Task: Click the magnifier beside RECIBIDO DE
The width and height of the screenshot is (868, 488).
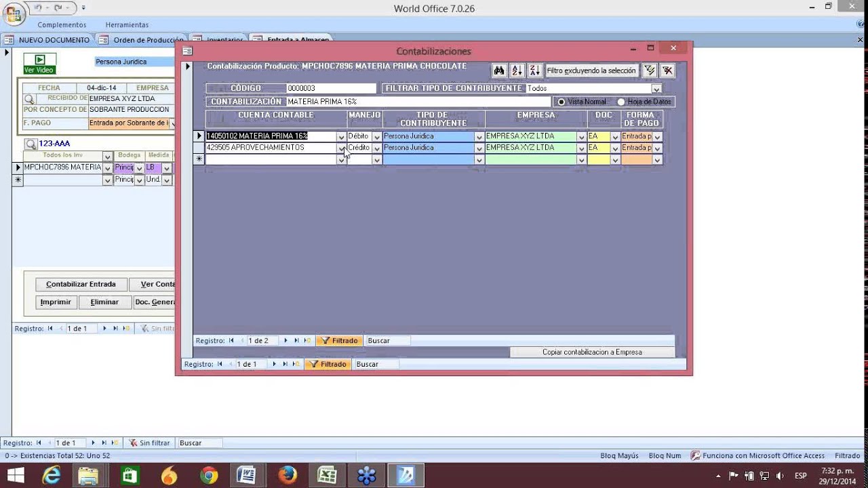Action: (x=29, y=99)
